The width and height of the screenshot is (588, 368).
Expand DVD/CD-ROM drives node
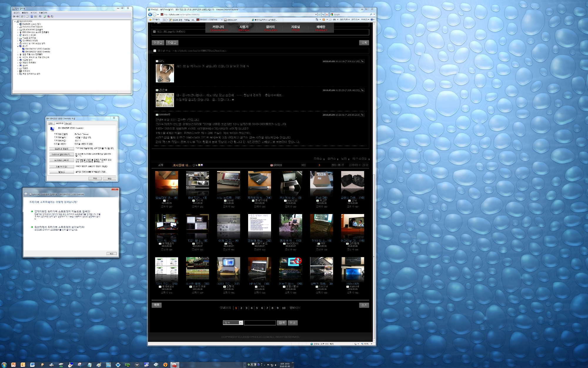coord(18,27)
